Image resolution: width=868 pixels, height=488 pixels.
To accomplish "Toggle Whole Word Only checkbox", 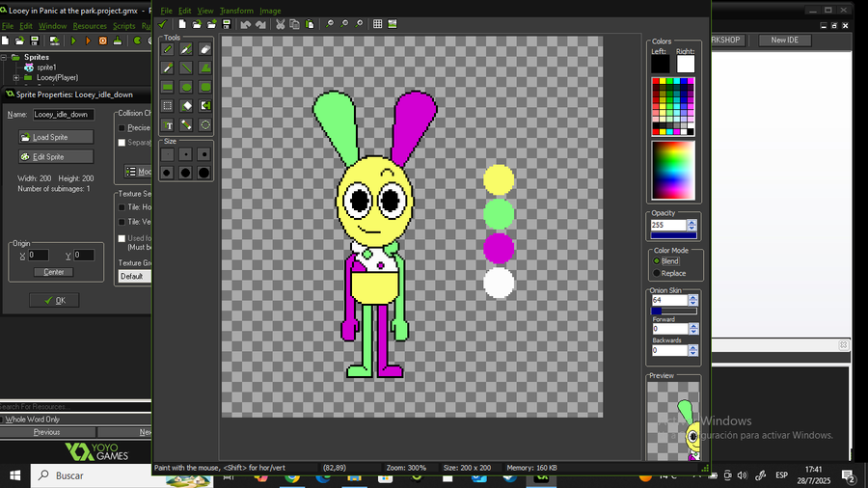I will [x=2, y=420].
